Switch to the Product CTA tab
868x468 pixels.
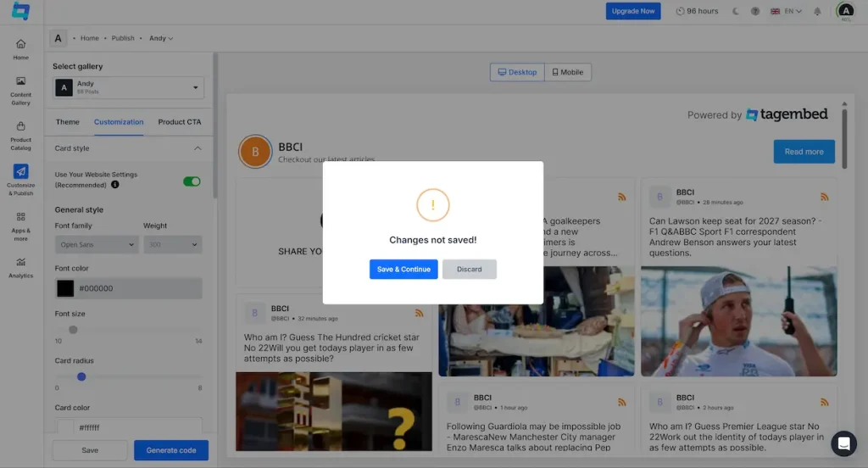pos(180,122)
